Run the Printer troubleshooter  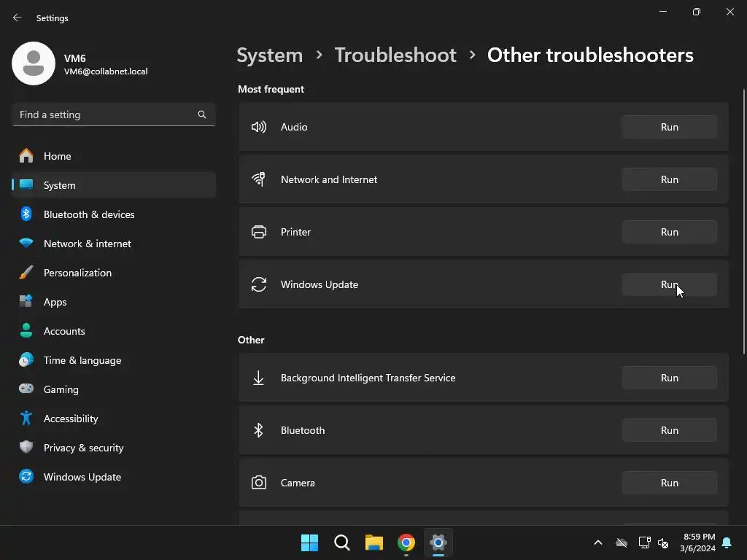[x=670, y=232]
